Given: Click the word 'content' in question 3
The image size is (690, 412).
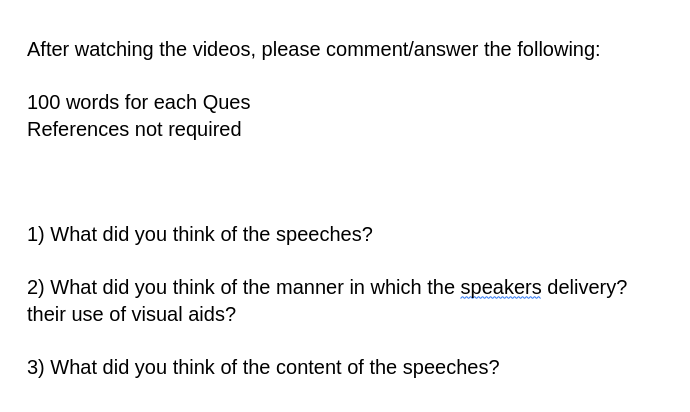Looking at the screenshot, I should coord(308,368).
